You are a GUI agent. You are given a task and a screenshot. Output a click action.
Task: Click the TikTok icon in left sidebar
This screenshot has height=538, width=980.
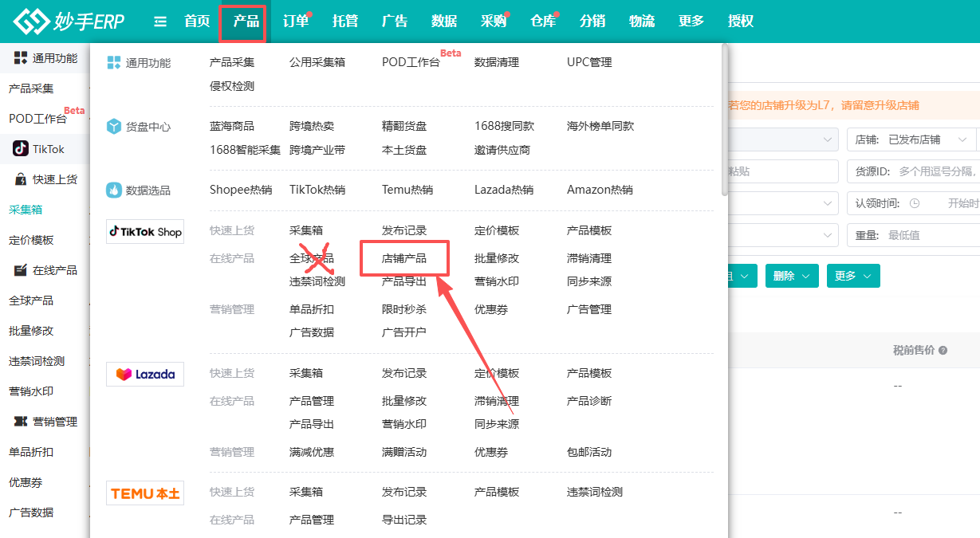point(21,149)
